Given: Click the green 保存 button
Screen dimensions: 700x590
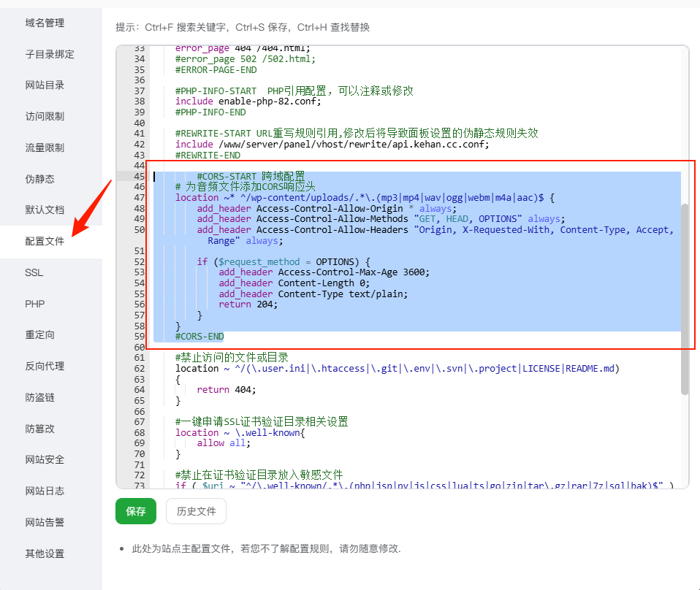Looking at the screenshot, I should 136,511.
